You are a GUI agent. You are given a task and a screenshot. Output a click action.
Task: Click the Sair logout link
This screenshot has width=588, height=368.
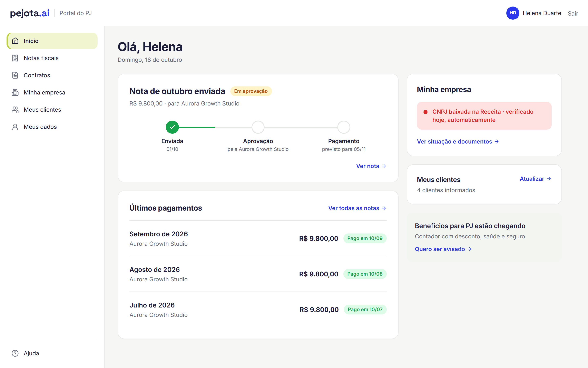(x=573, y=13)
